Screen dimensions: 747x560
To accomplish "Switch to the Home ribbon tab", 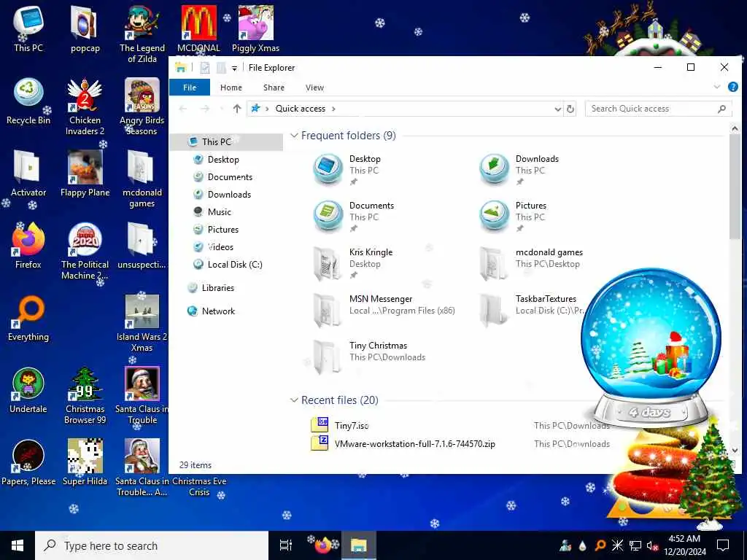I will [231, 87].
